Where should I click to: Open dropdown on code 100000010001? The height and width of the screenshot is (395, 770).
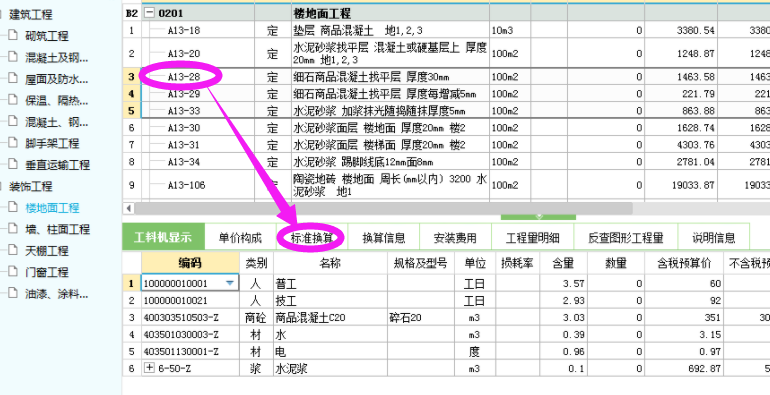[230, 283]
